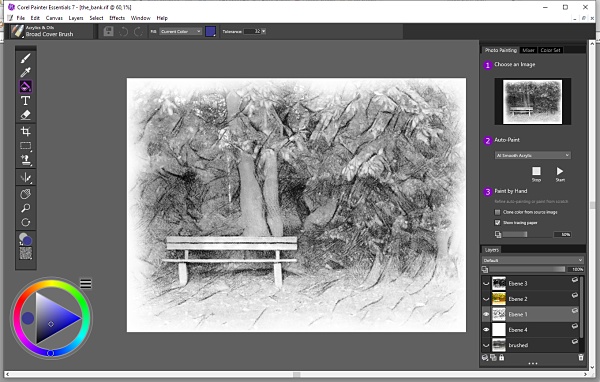This screenshot has height=382, width=600.
Task: Select the Photo Painting tab
Action: (501, 50)
